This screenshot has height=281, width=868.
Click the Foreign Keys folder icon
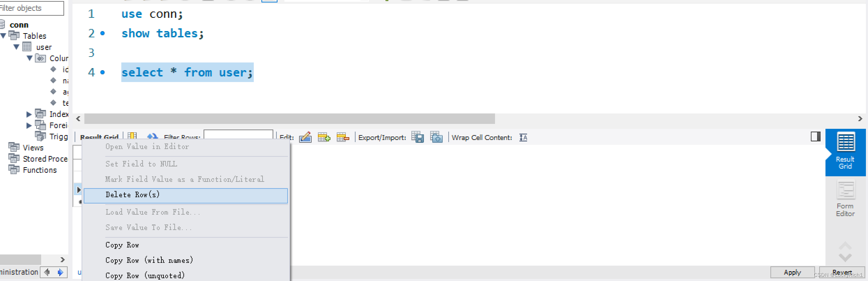click(x=40, y=125)
